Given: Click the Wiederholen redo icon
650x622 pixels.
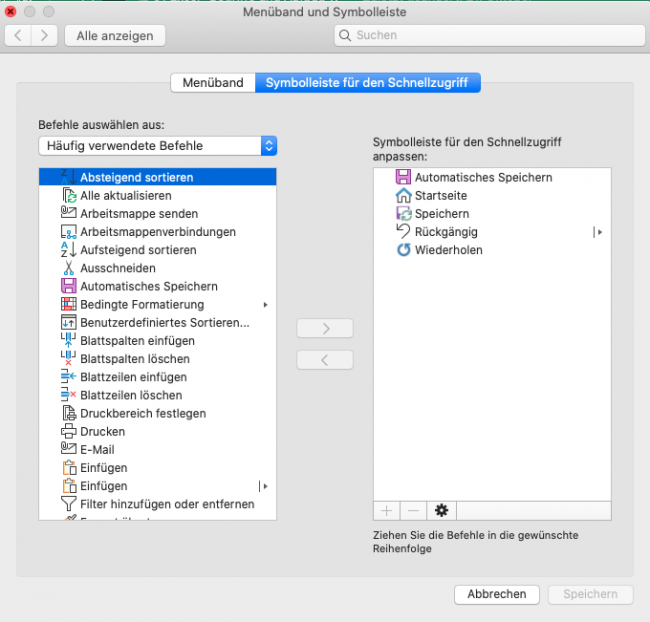Looking at the screenshot, I should tap(404, 250).
